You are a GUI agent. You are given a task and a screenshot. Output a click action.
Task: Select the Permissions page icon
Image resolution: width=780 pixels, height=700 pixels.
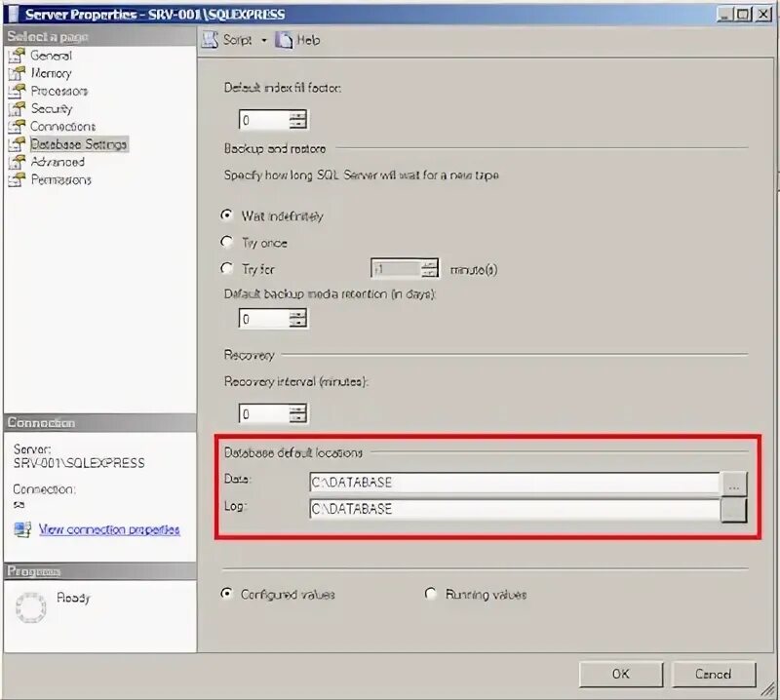pyautogui.click(x=17, y=179)
